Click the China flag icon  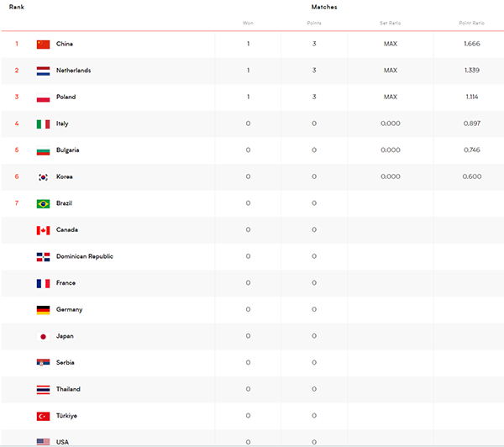tap(43, 44)
